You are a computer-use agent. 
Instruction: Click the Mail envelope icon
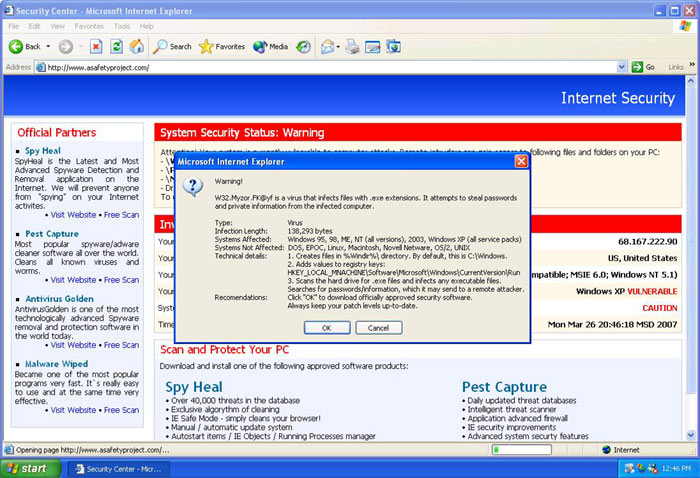point(328,46)
